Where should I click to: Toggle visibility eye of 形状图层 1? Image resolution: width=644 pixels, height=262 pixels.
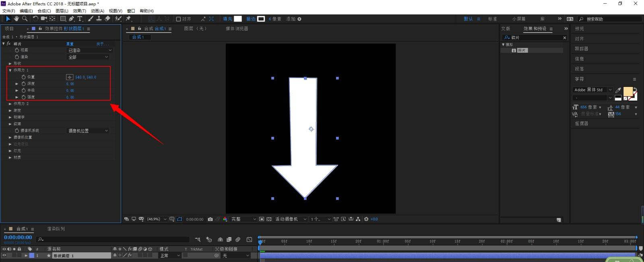tap(4, 256)
